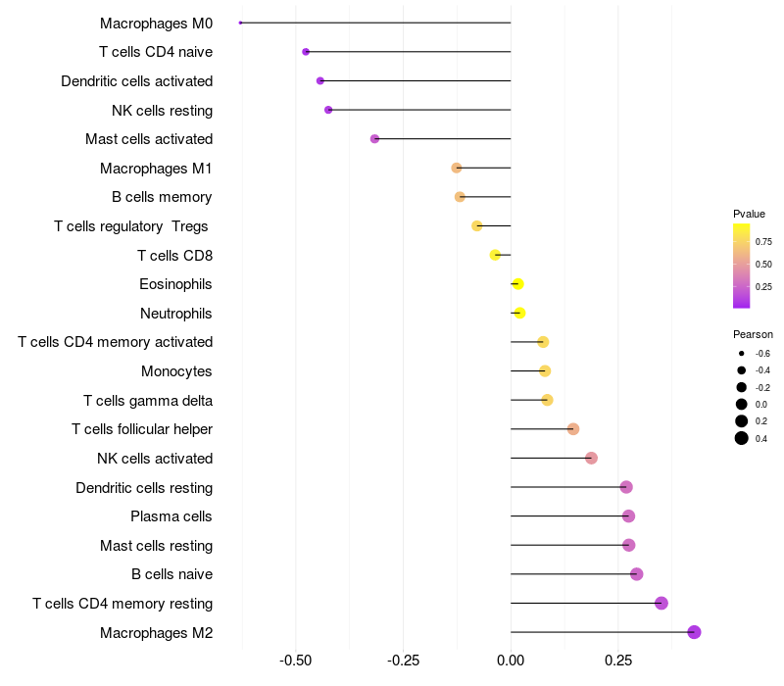The width and height of the screenshot is (784, 686).
Task: Select the T cells CD4 memory resting dot
Action: pyautogui.click(x=661, y=603)
